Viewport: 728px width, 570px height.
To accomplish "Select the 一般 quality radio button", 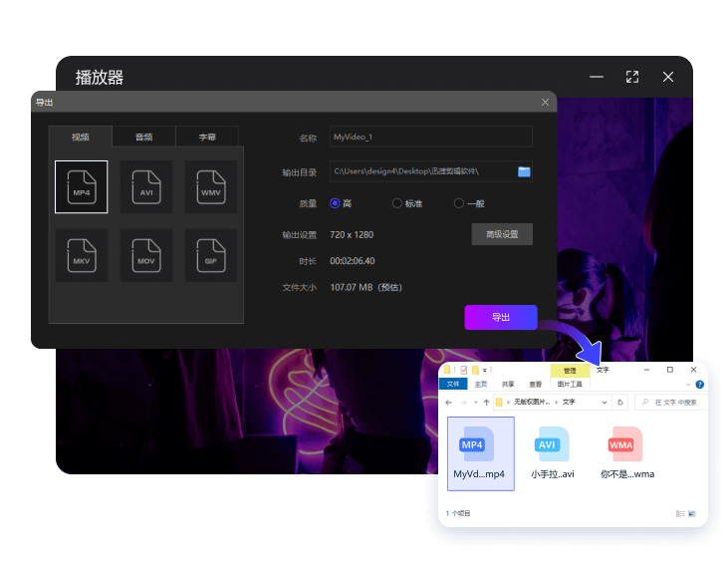I will (x=459, y=203).
